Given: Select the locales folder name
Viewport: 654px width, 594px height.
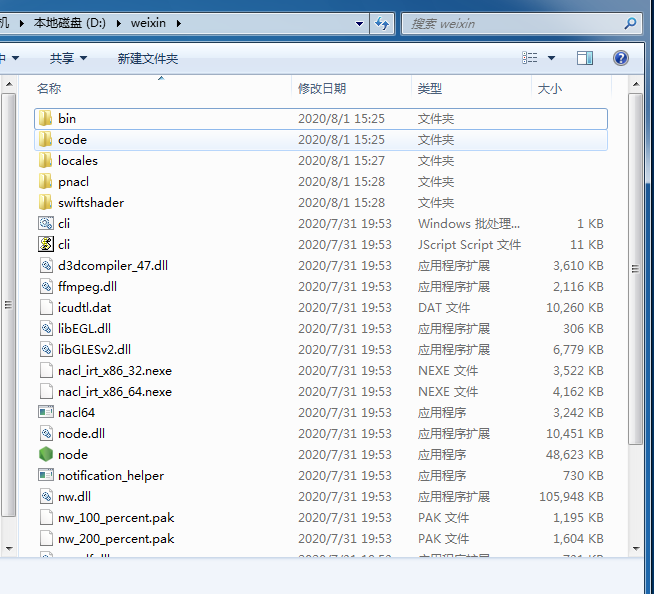Looking at the screenshot, I should 78,161.
